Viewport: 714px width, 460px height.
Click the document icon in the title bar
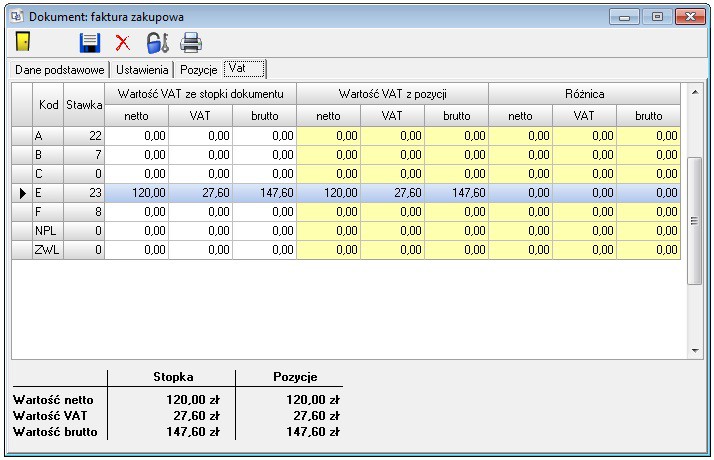tap(17, 17)
